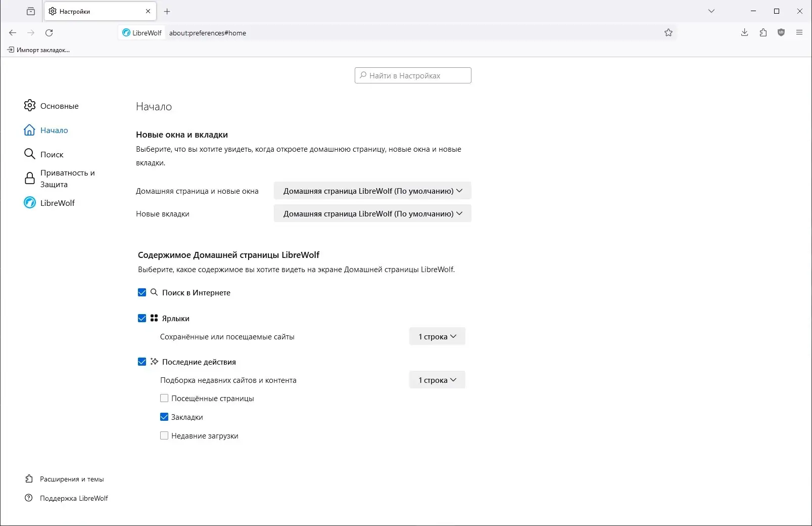Open Расширения и темы link
Viewport: 812px width, 526px height.
pos(72,479)
